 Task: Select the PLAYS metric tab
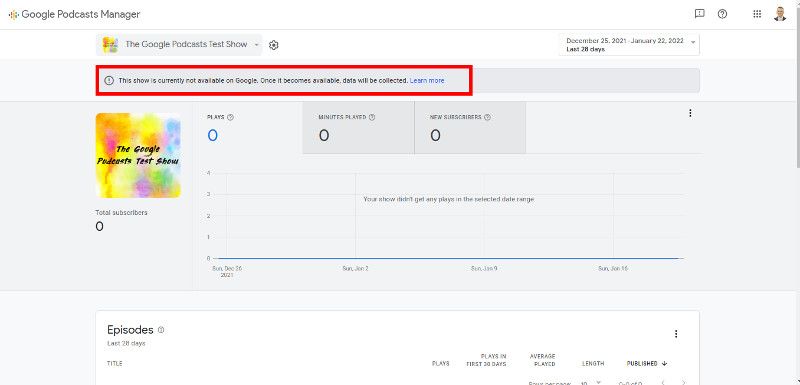[x=247, y=127]
